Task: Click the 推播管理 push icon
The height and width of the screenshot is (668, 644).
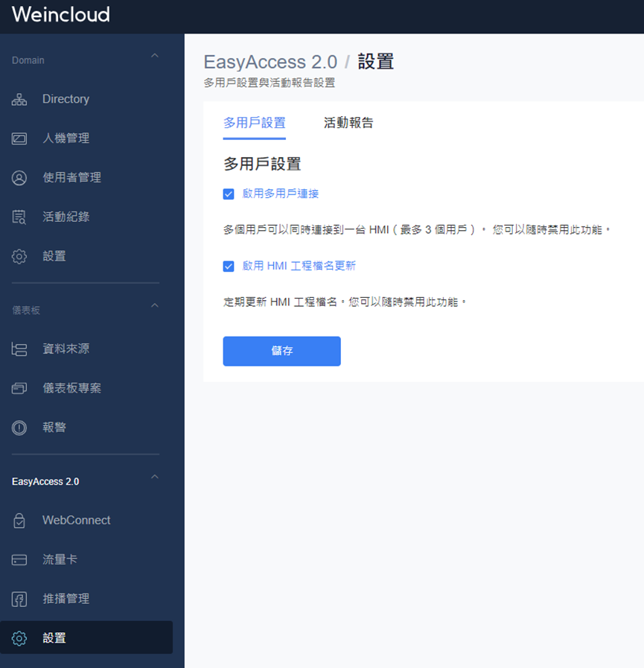Action: pos(19,599)
